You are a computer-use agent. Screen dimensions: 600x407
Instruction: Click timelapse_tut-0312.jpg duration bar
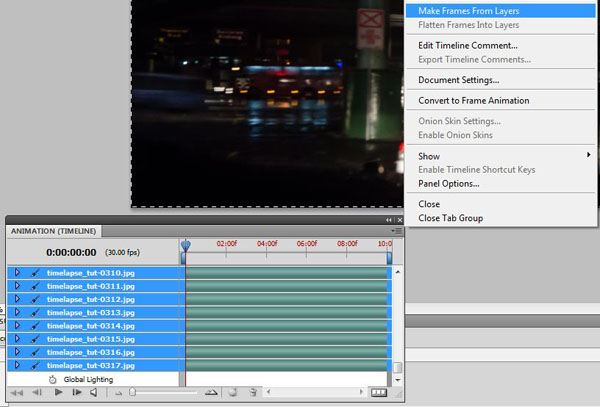point(287,299)
